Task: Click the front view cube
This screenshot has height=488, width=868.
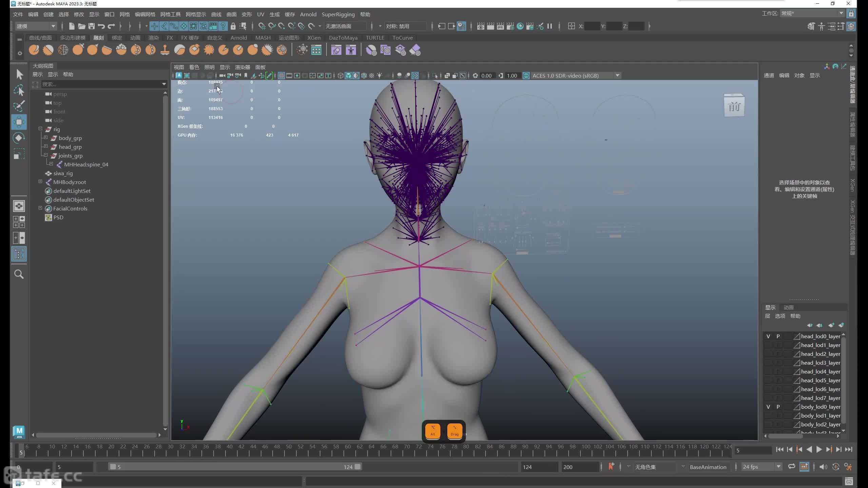Action: pyautogui.click(x=734, y=106)
